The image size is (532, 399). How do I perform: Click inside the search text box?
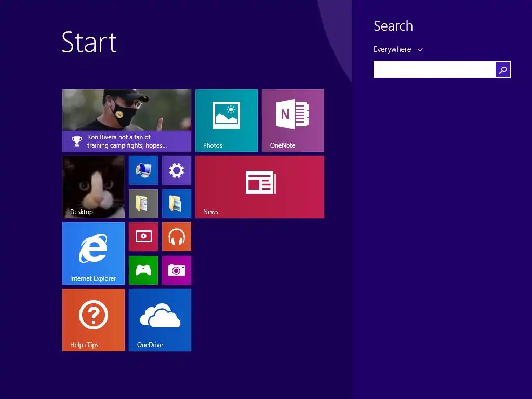coord(434,70)
